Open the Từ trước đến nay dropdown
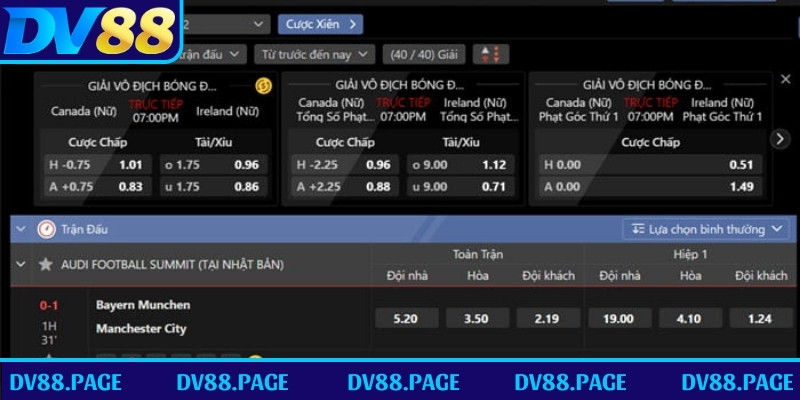The image size is (800, 400). click(x=314, y=54)
